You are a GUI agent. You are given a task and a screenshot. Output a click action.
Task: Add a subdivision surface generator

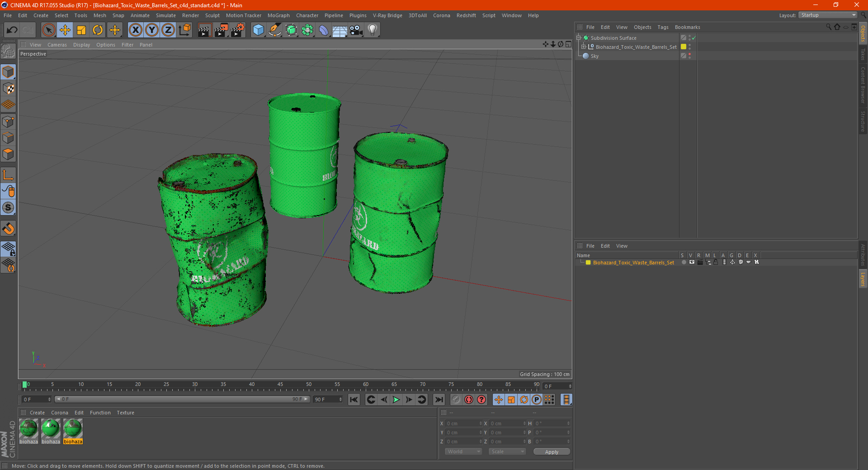291,30
